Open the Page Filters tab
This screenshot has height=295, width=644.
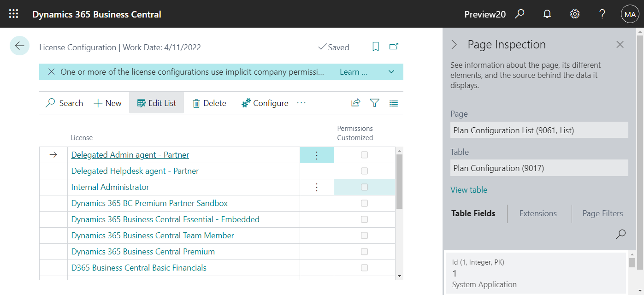[603, 213]
